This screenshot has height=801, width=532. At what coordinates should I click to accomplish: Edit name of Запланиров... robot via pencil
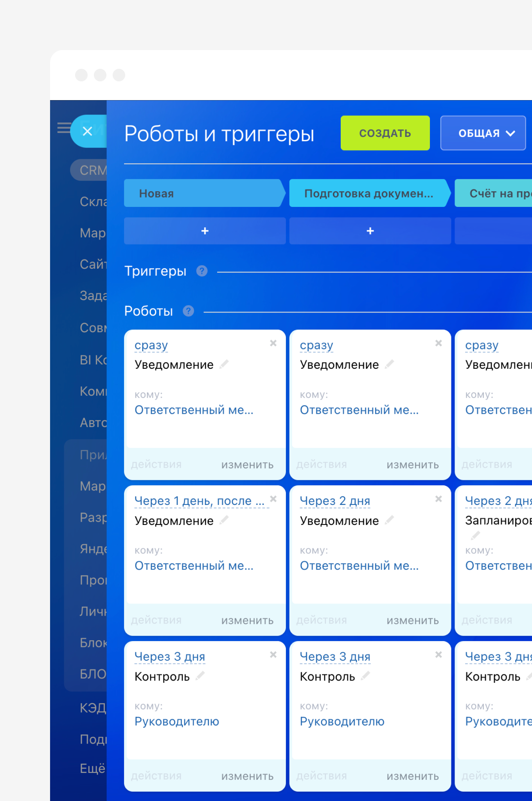(x=476, y=535)
